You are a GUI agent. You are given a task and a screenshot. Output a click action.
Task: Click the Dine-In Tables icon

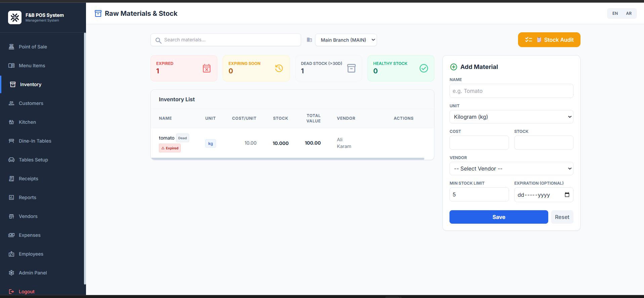click(11, 141)
